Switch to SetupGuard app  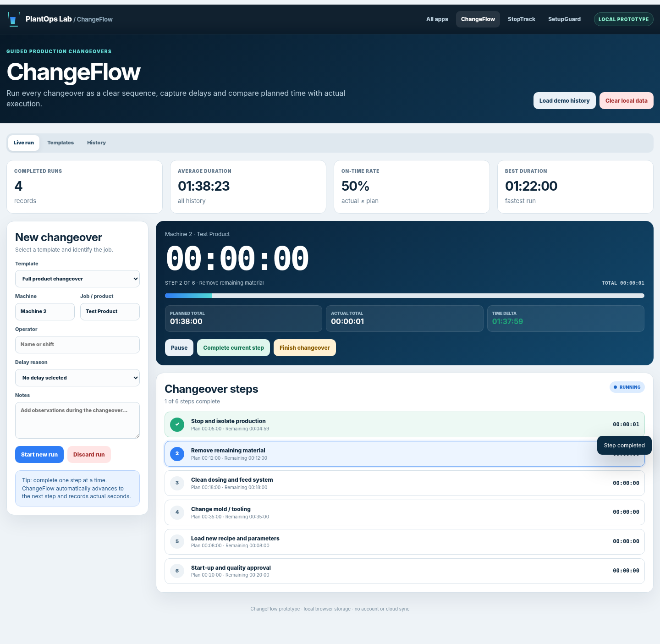tap(564, 19)
